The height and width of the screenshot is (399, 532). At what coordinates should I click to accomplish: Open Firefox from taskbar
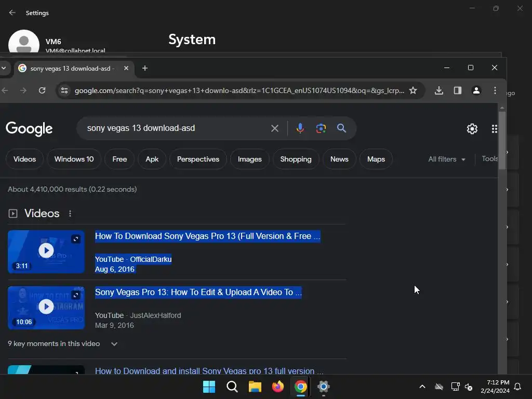[x=278, y=387]
